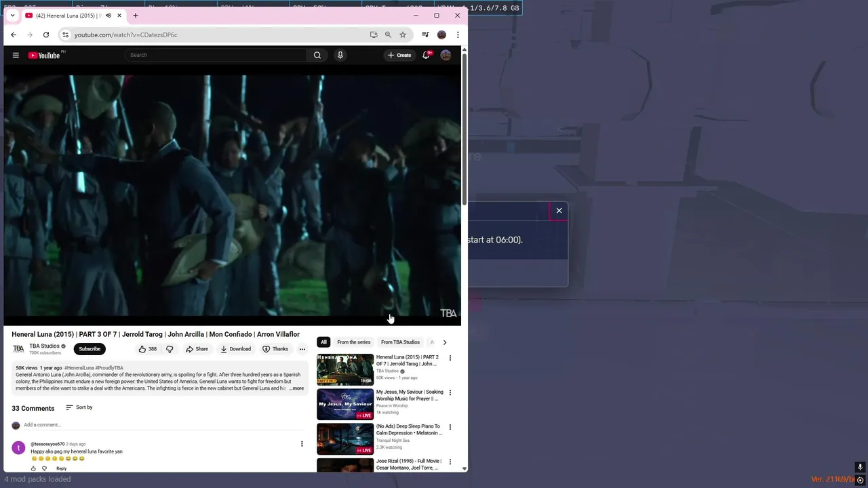Screen dimensions: 868x488
Task: Install app icon in address bar
Action: 374,35
